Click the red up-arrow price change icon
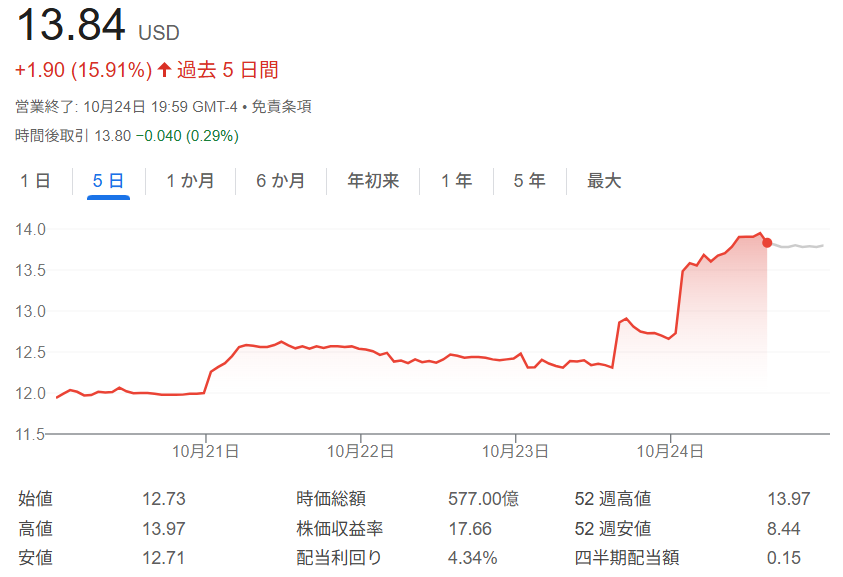The height and width of the screenshot is (577, 843). 165,70
